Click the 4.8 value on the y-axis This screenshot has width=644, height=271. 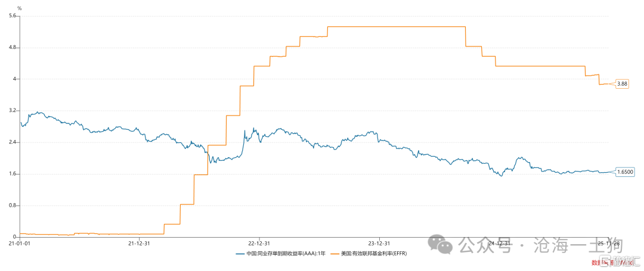coord(12,47)
